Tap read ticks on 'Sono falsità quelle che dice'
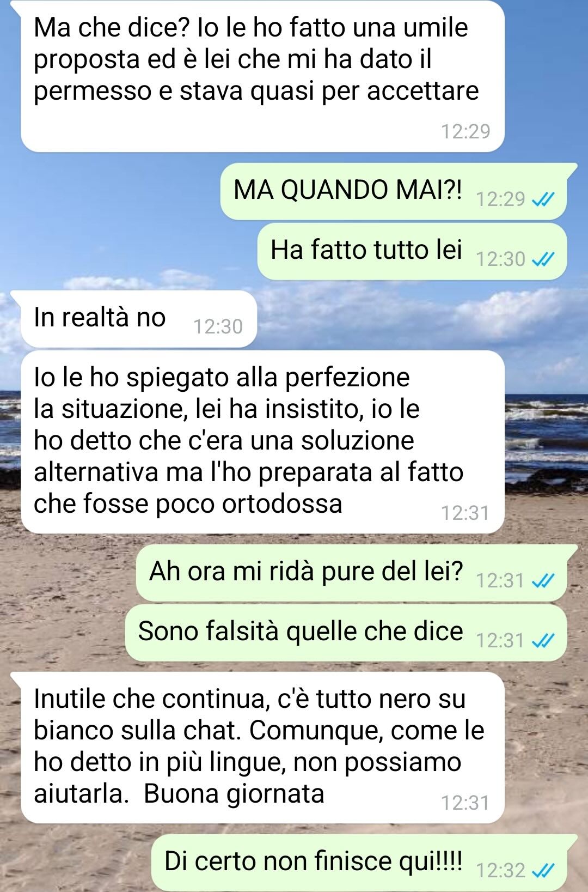 pyautogui.click(x=542, y=641)
